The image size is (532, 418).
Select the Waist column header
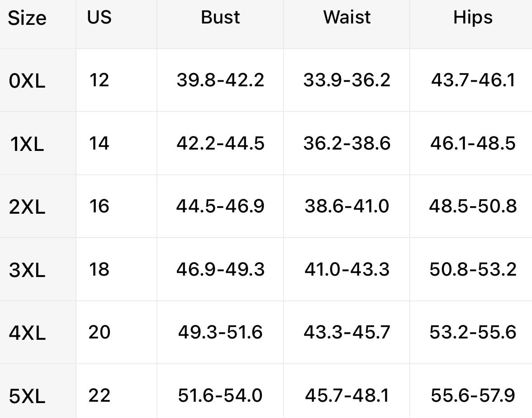click(347, 17)
